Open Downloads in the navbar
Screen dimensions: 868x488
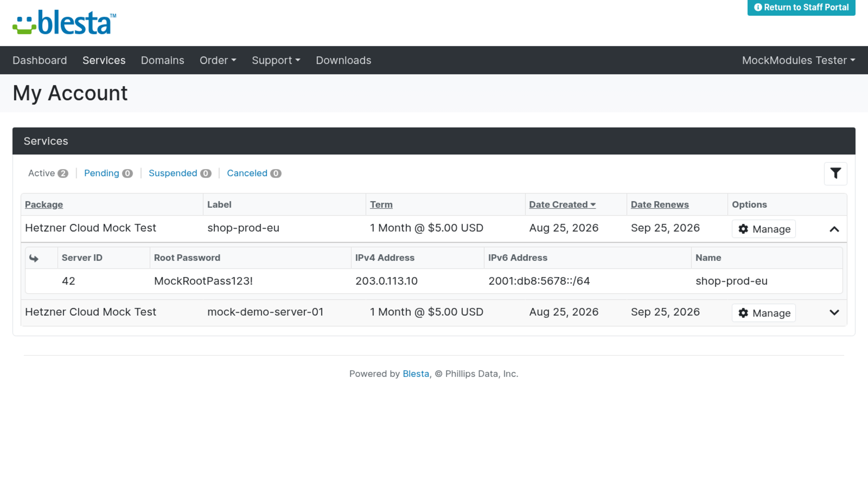coord(344,60)
